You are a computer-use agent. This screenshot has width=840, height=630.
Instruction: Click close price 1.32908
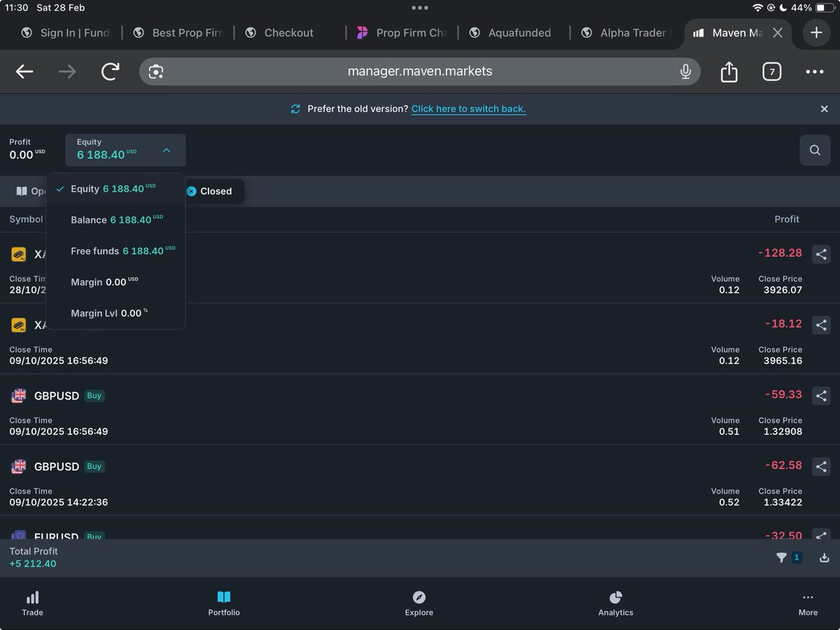[x=783, y=431]
